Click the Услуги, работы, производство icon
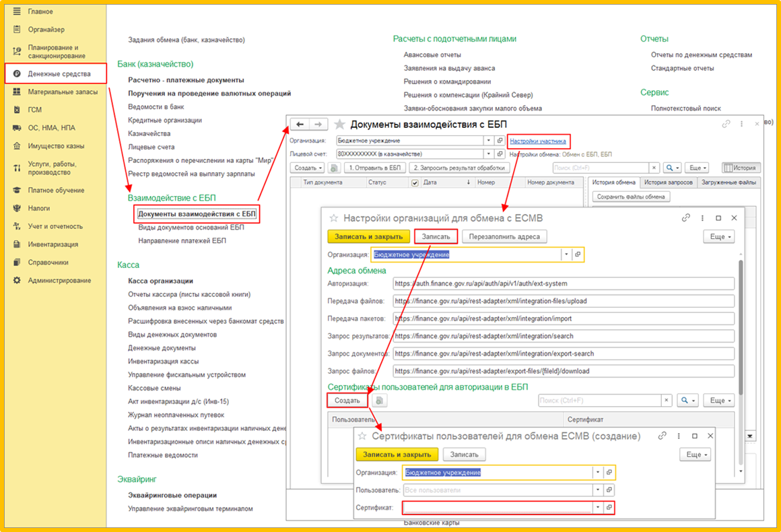Viewport: 781px width, 532px height. [17, 168]
